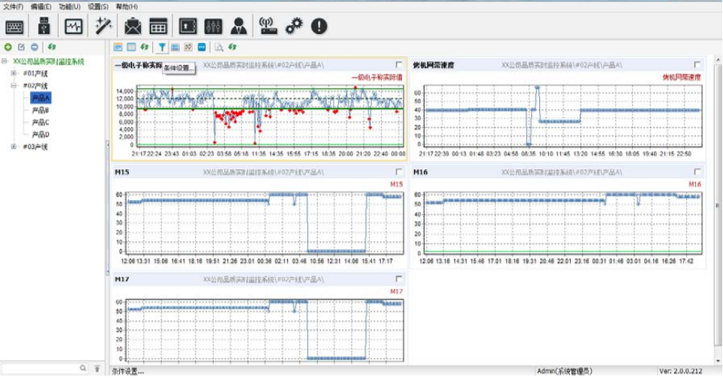Collapse the #02 production line node
The height and width of the screenshot is (378, 723).
14,86
